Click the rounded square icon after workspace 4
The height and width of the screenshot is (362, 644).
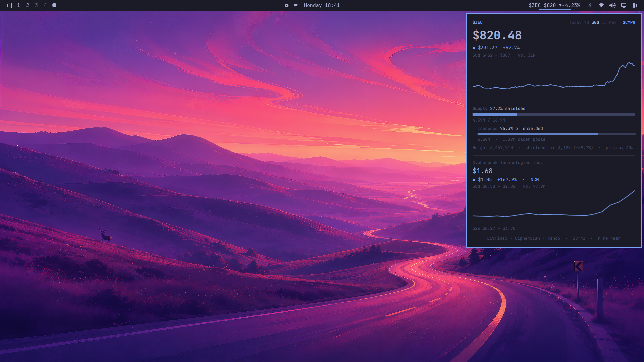click(x=54, y=5)
